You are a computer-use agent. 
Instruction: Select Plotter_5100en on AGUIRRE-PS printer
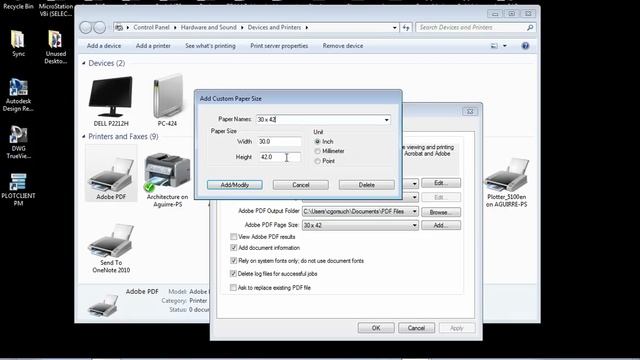pos(506,182)
